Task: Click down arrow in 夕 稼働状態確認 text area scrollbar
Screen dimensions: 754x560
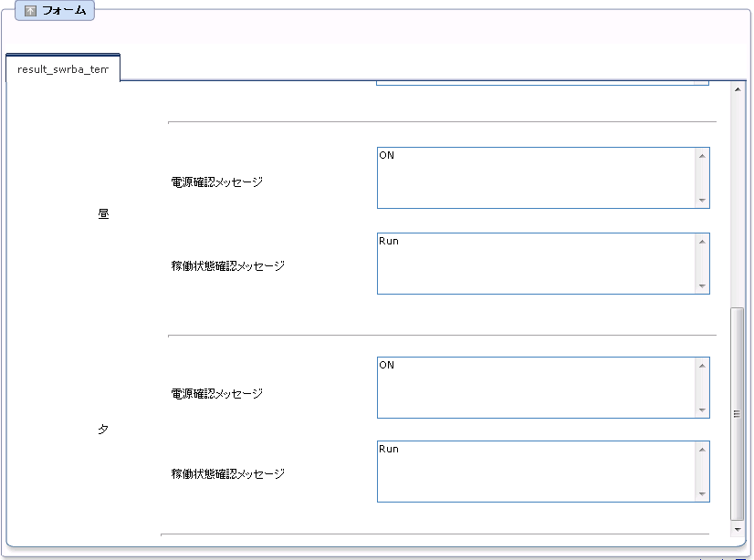Action: (702, 494)
